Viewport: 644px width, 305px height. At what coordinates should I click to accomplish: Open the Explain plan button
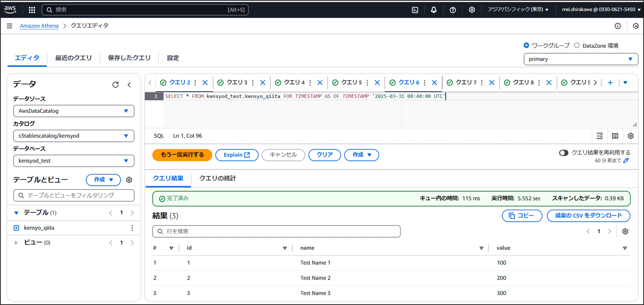237,155
